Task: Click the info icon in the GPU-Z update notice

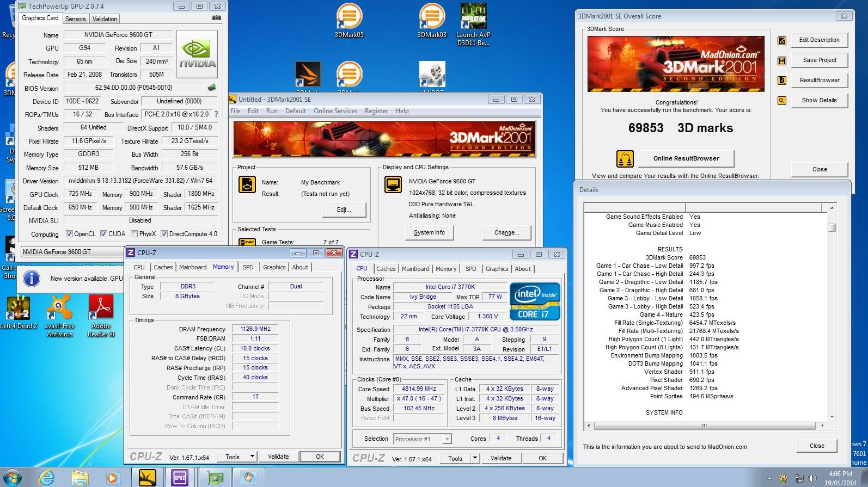Action: 32,279
